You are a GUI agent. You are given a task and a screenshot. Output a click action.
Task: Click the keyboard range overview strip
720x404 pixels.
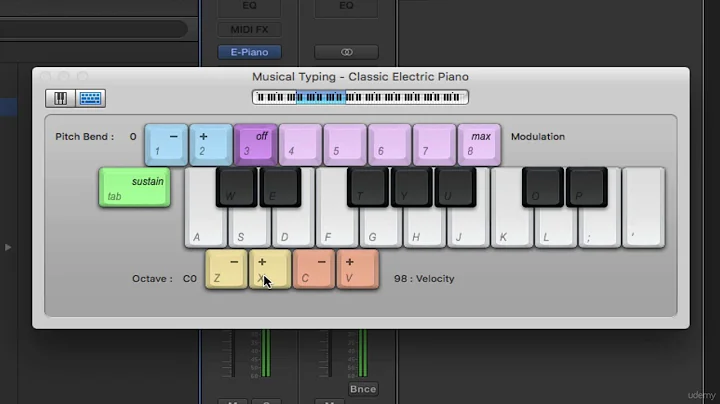point(360,97)
